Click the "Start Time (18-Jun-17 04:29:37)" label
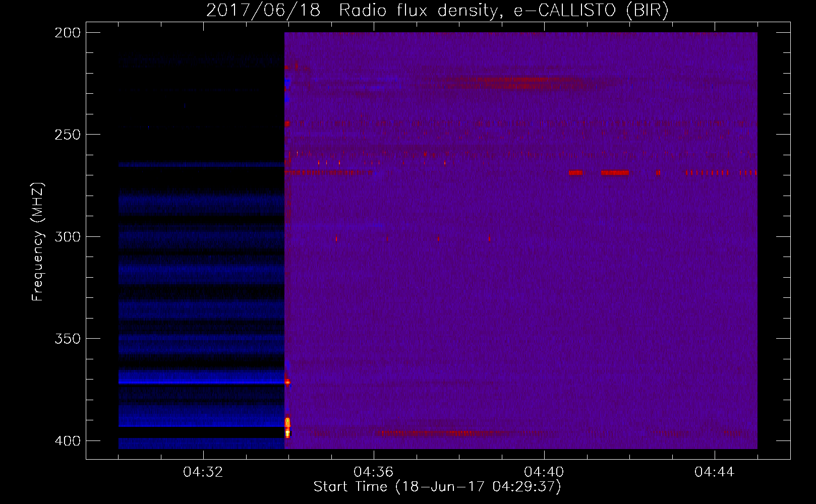 437,487
